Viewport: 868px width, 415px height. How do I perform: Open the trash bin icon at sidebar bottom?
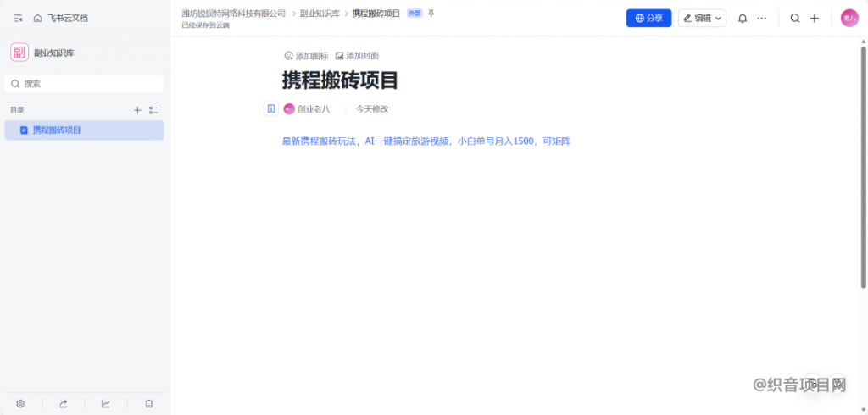point(148,404)
